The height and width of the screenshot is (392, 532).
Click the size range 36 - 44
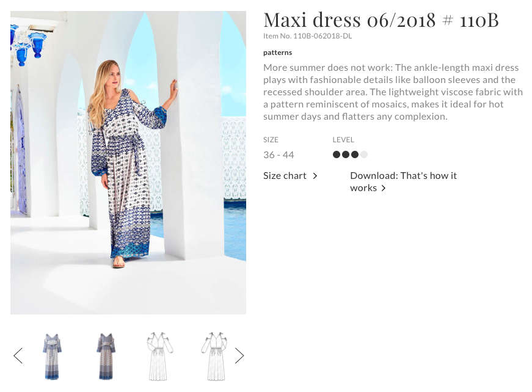[x=279, y=155]
